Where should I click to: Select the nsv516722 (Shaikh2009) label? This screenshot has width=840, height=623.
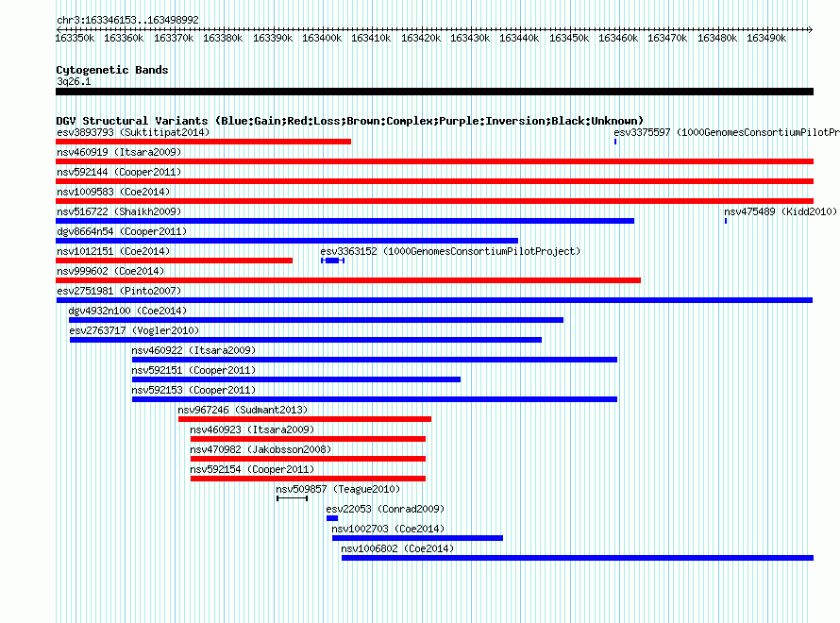point(119,211)
